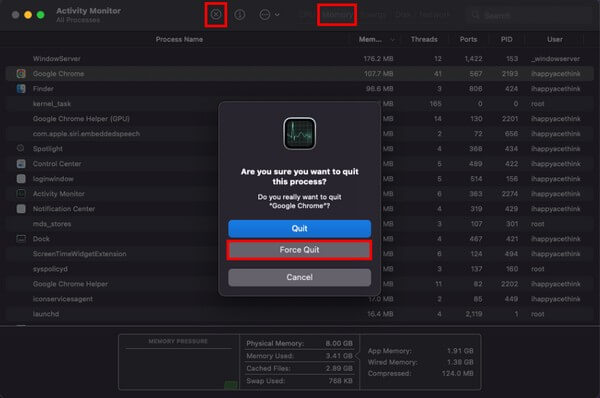Viewport: 600px width, 398px height.
Task: Click Swap Used 768 KB value
Action: pos(340,381)
